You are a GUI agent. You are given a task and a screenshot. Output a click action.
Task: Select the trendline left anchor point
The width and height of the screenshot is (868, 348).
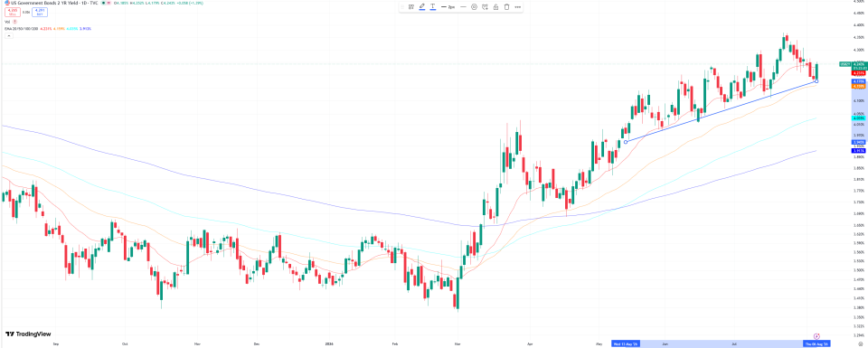click(626, 142)
